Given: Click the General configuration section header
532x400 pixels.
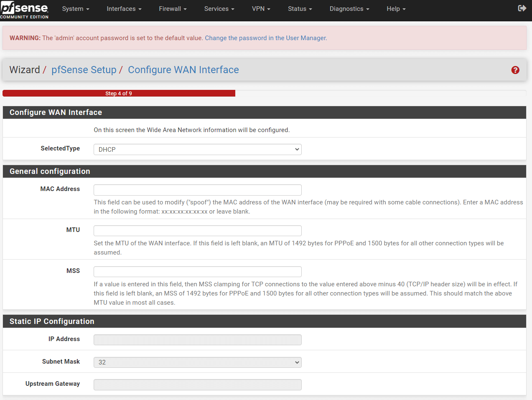Looking at the screenshot, I should tap(264, 171).
